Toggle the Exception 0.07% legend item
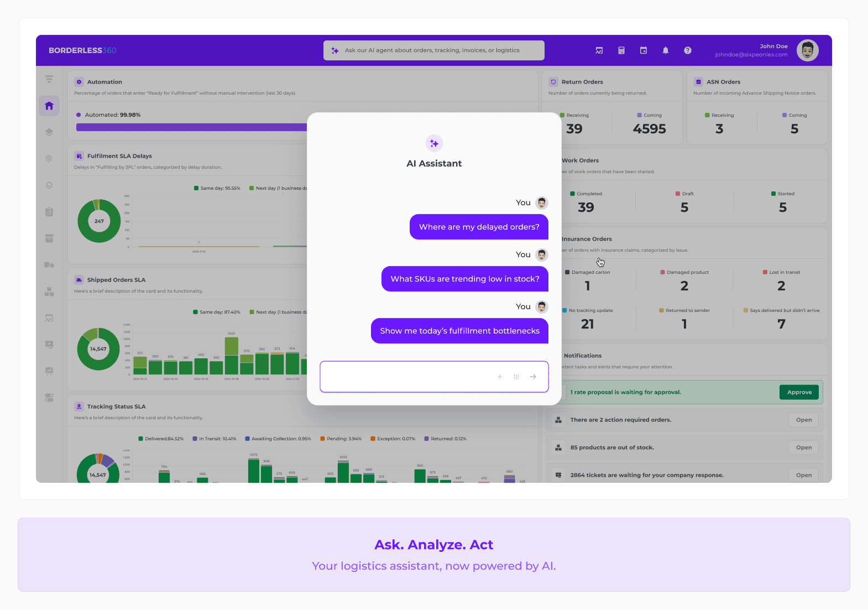The image size is (868, 610). 393,439
